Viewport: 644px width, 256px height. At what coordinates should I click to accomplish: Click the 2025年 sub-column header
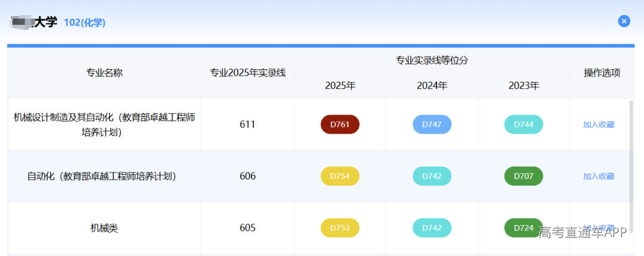340,86
